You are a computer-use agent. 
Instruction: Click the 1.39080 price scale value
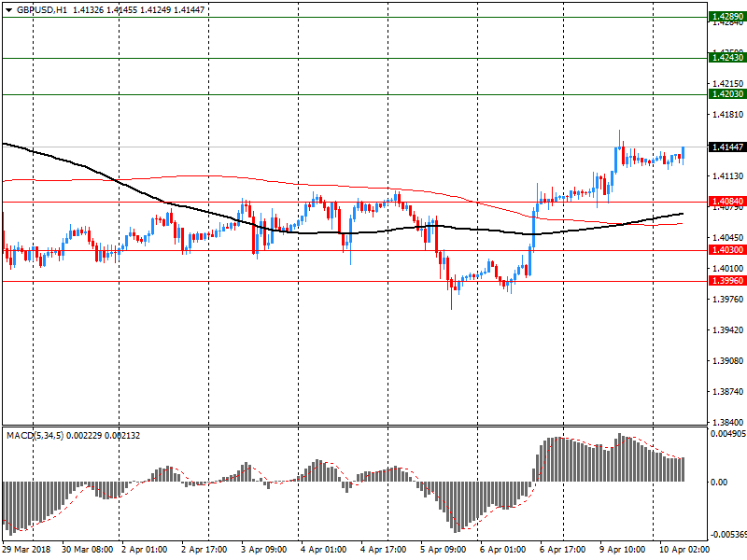coord(727,360)
